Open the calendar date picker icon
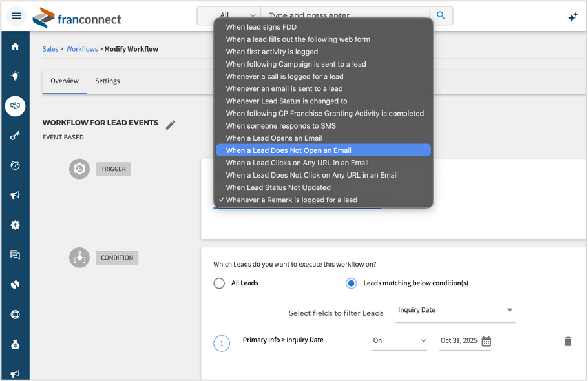Image resolution: width=588 pixels, height=381 pixels. tap(487, 341)
